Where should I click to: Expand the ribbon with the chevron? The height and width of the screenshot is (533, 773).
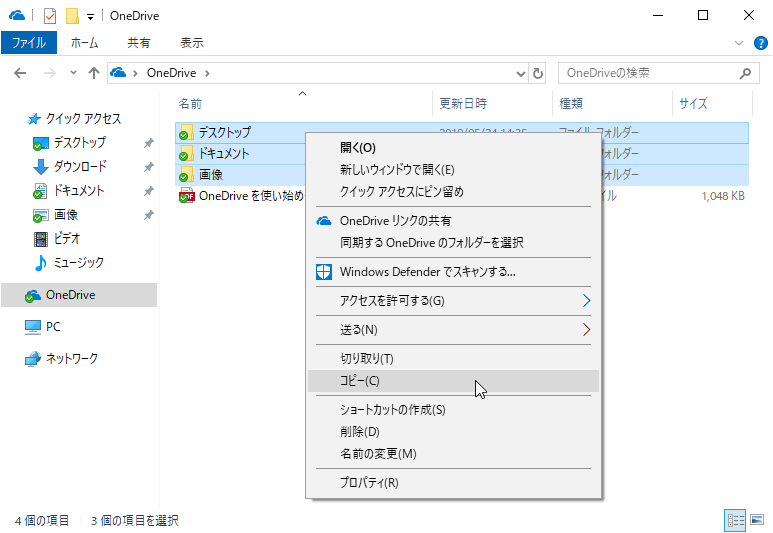(738, 43)
